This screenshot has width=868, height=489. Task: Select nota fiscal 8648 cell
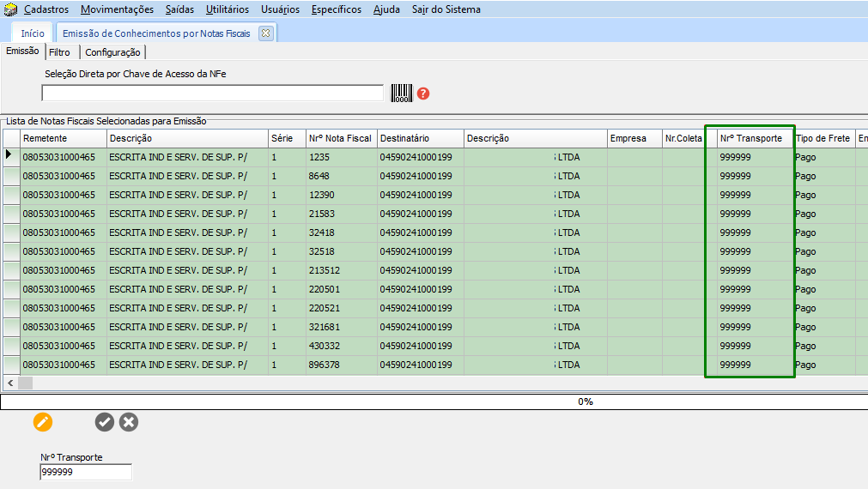[342, 176]
